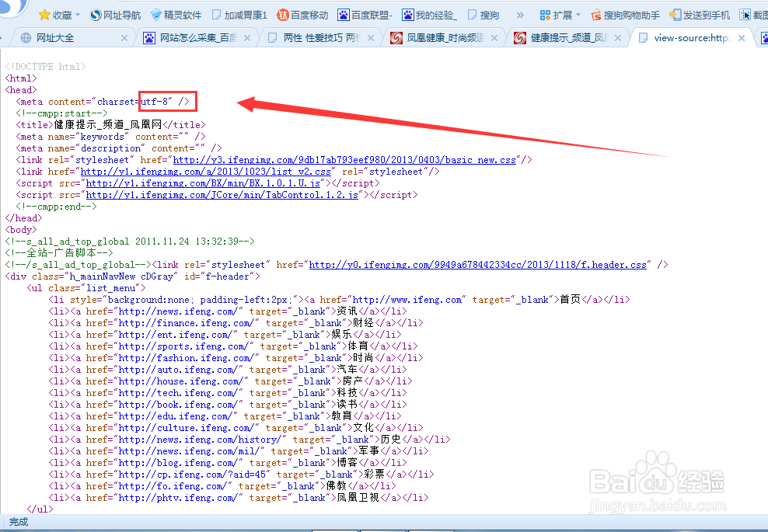Viewport: 768px width, 532px height.
Task: Open the TabControl.1.2.js script link
Action: point(222,195)
